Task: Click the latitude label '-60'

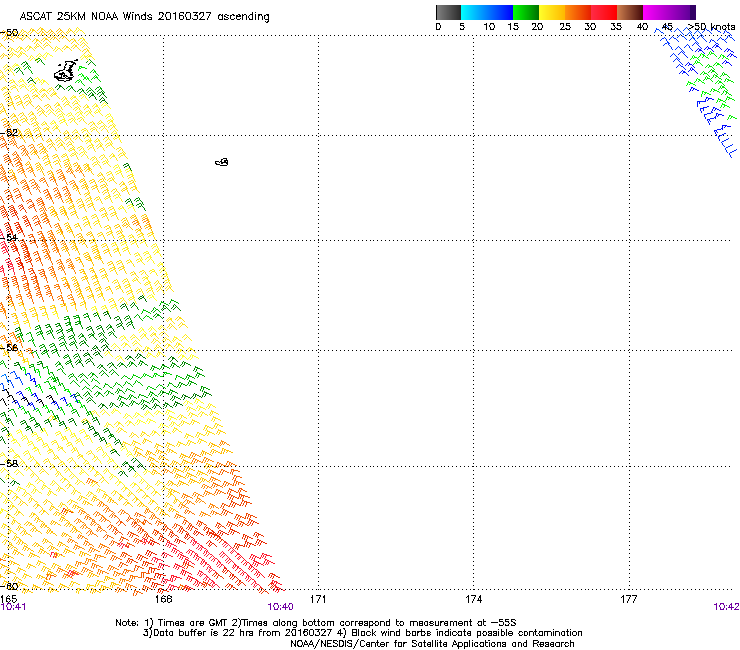Action: coord(9,586)
